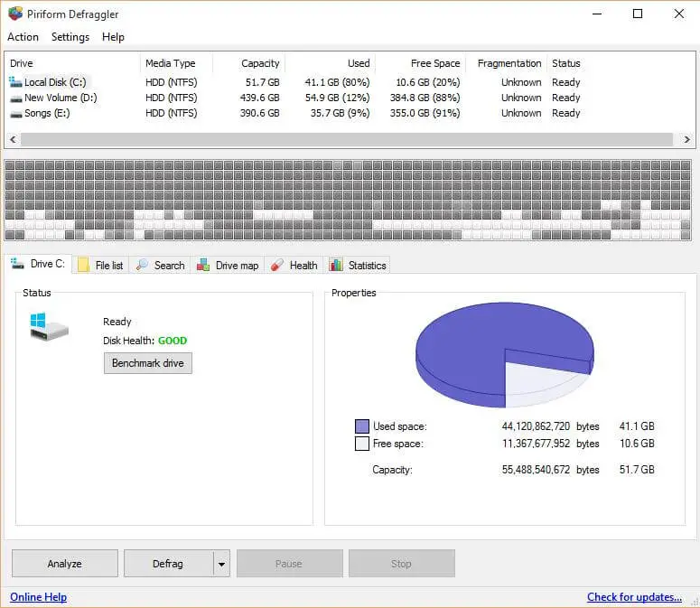This screenshot has width=700, height=608.
Task: Click the GOOD disk health text
Action: [x=173, y=341]
